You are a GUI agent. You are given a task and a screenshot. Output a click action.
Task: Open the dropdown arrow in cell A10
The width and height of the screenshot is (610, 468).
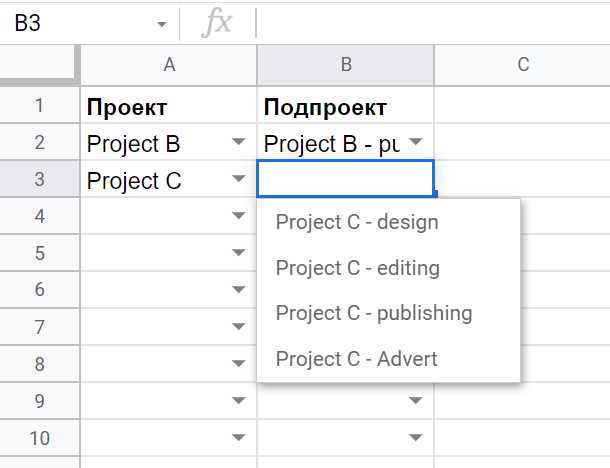point(238,437)
